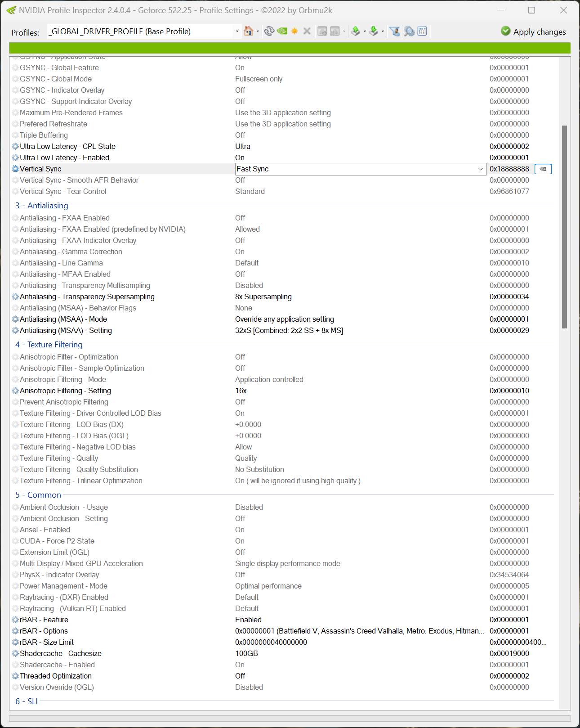Click the grey X delete profile icon
The height and width of the screenshot is (728, 580).
coord(307,31)
